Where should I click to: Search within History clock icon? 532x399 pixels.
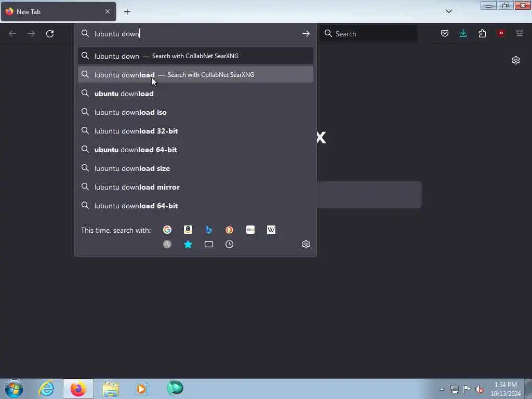pos(229,244)
